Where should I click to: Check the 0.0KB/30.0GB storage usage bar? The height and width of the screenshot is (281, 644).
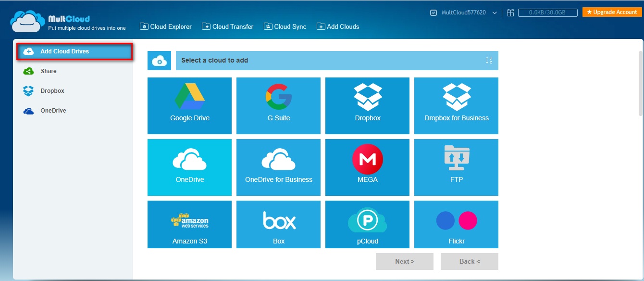pos(547,13)
